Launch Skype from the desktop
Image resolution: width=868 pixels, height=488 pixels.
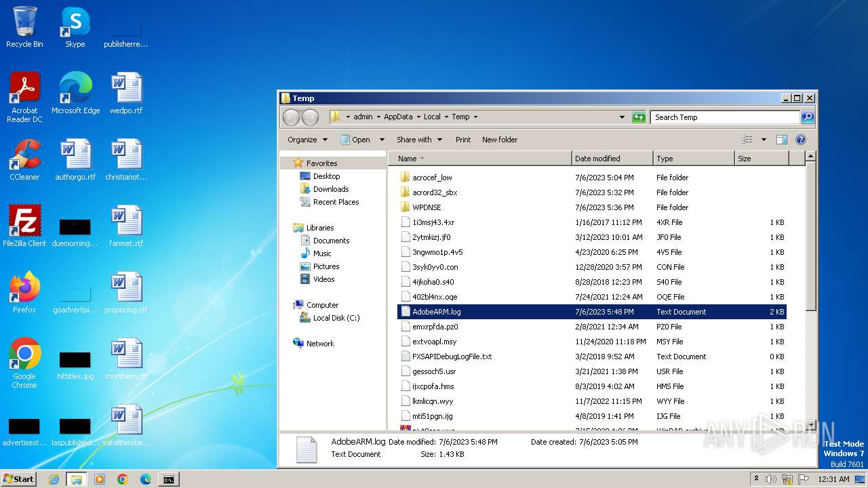click(x=75, y=27)
